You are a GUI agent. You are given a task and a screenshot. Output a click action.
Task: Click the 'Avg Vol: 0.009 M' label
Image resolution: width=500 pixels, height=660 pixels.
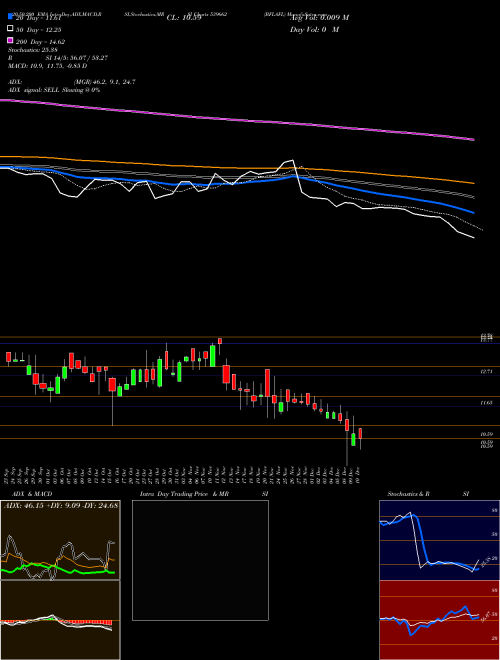coord(319,18)
